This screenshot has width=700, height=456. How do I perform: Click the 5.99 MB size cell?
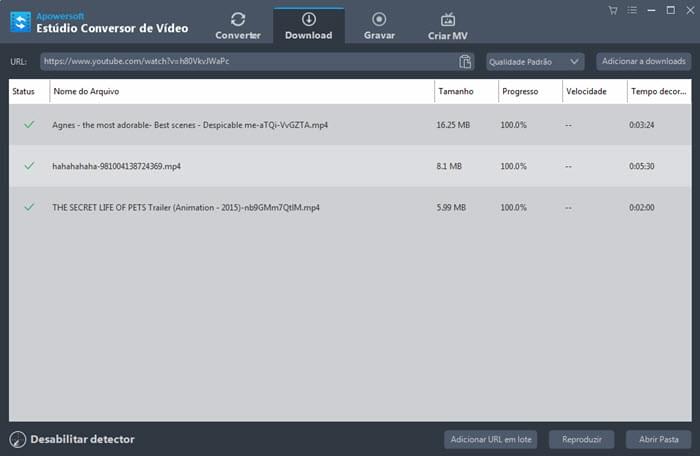click(x=451, y=208)
